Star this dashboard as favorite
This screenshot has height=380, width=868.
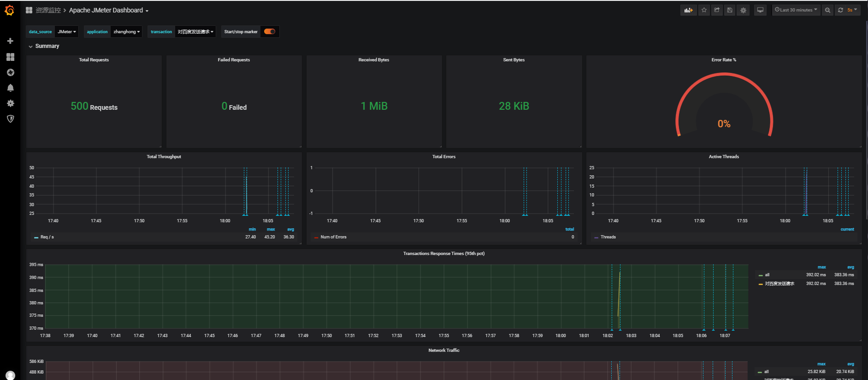(x=704, y=10)
